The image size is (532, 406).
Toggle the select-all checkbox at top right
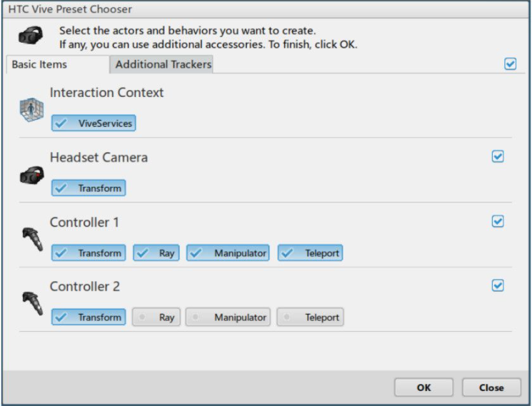pos(510,64)
